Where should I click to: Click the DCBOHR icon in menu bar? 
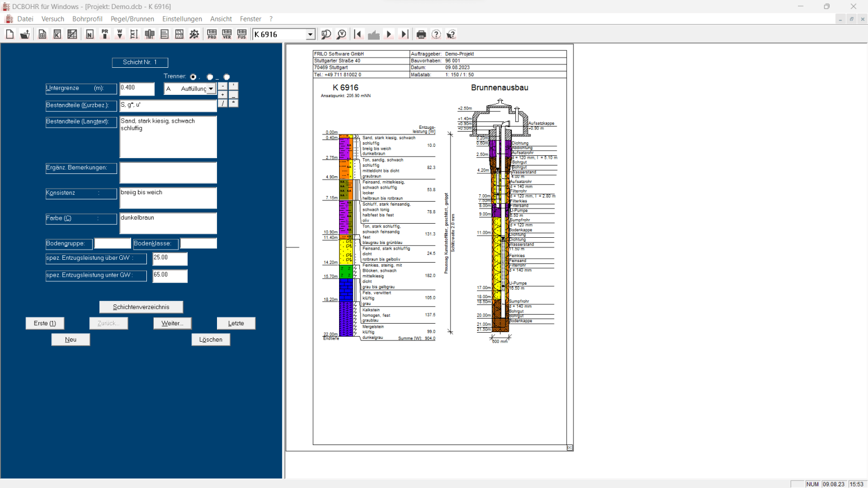click(8, 19)
